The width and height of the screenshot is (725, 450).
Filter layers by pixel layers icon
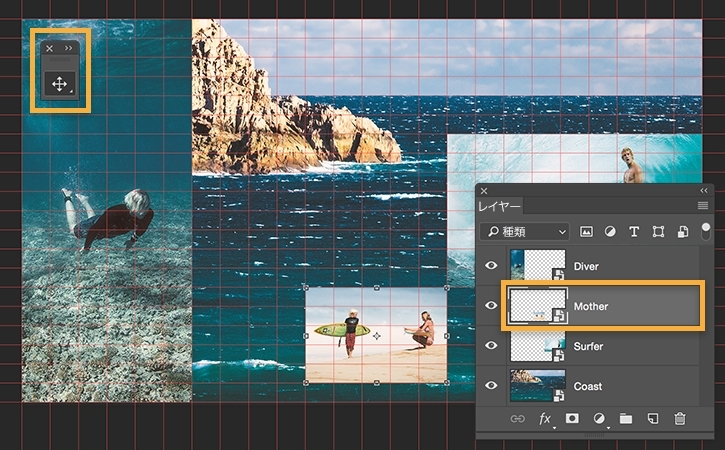coord(586,232)
